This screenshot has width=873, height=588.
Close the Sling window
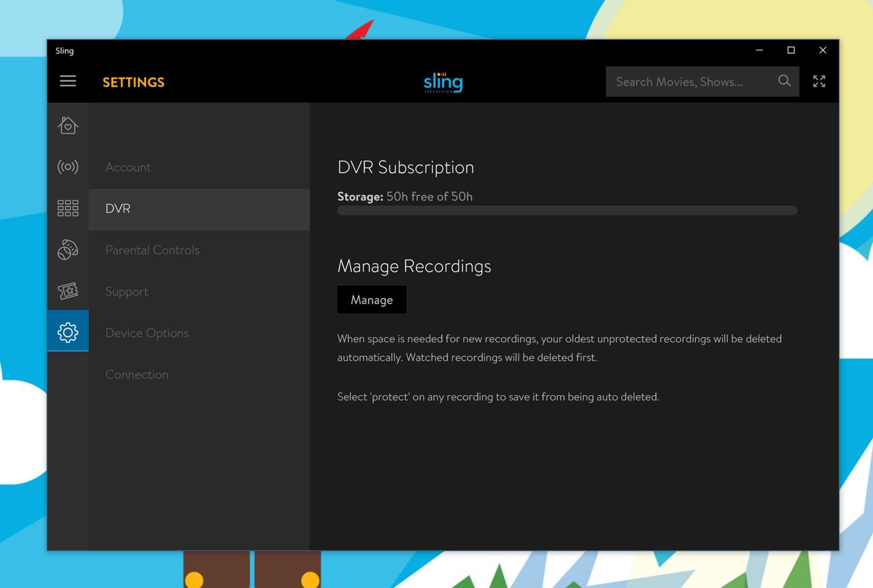[x=823, y=50]
